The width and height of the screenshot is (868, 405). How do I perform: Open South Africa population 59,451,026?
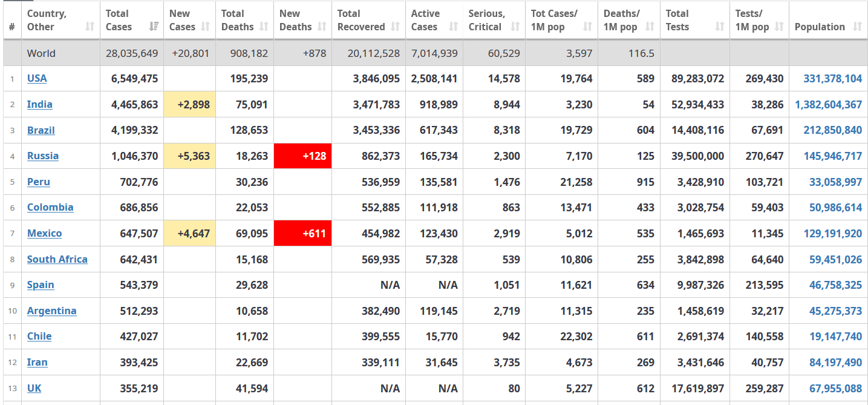836,260
